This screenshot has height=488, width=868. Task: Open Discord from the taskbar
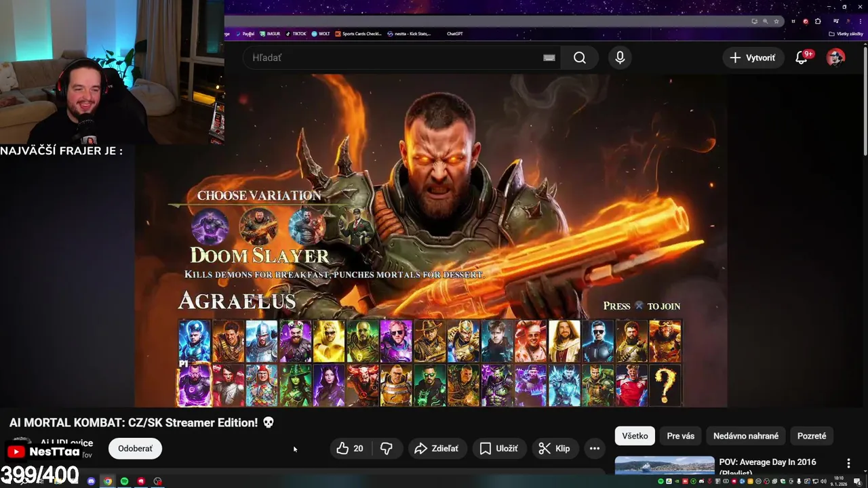pyautogui.click(x=91, y=481)
